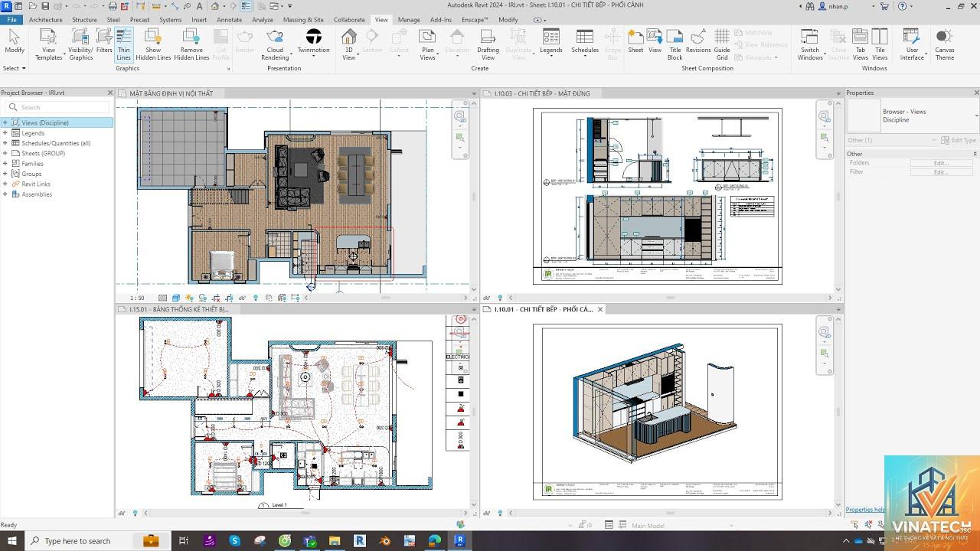
Task: Click Edit button next to Folders property
Action: click(941, 163)
